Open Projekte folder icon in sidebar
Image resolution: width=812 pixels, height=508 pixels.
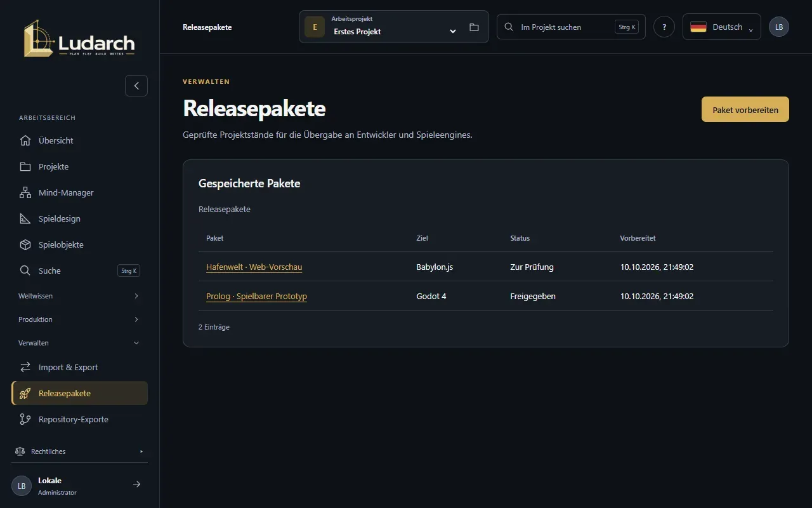(x=25, y=166)
